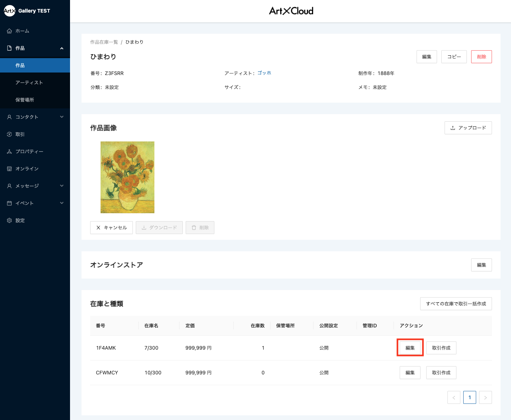Click the ひまわり breadcrumb text
The height and width of the screenshot is (420, 511).
click(134, 42)
